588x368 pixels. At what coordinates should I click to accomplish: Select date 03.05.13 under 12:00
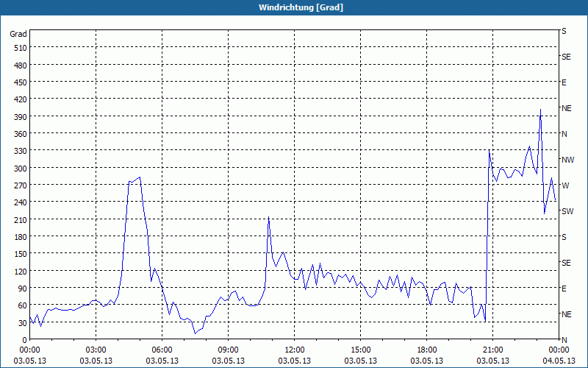[295, 361]
